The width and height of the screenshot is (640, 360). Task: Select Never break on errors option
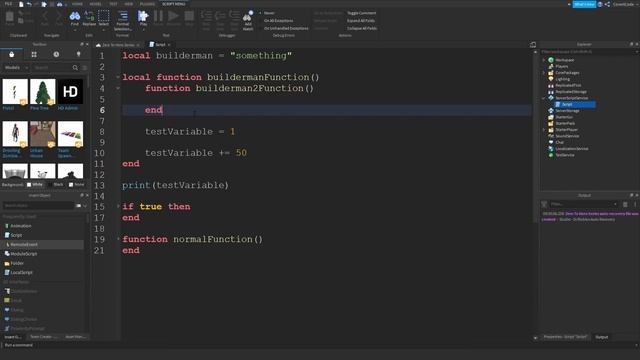[267, 13]
